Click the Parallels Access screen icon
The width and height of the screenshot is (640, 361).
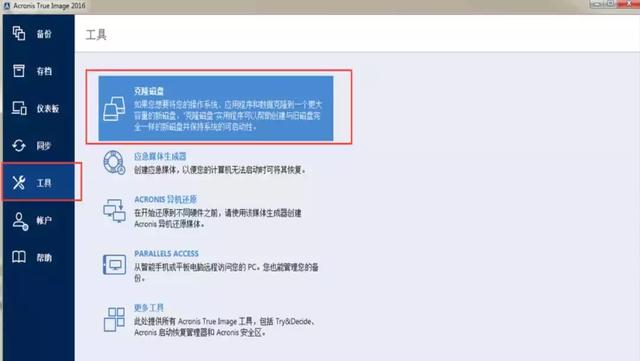pos(114,264)
